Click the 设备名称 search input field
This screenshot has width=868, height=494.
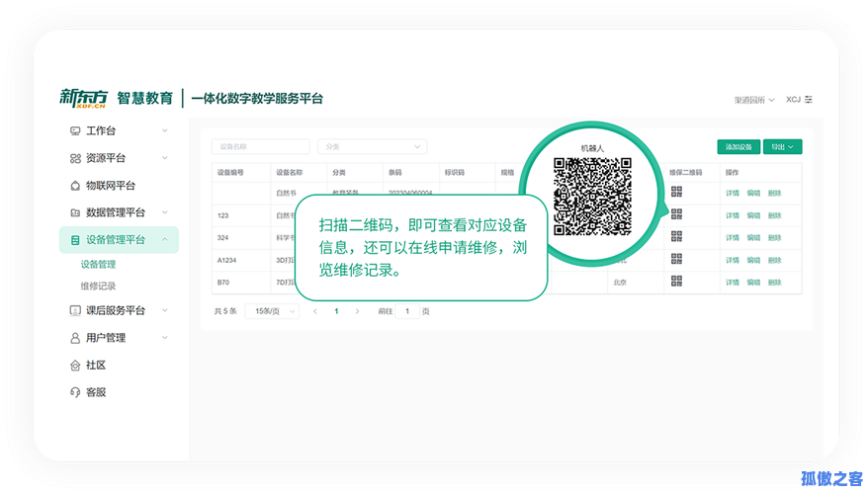coord(261,146)
